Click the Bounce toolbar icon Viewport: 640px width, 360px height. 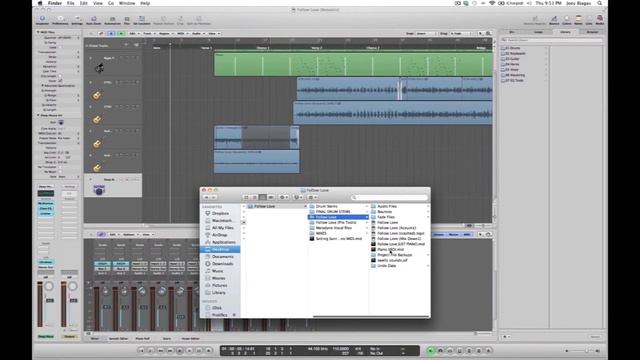(x=554, y=20)
